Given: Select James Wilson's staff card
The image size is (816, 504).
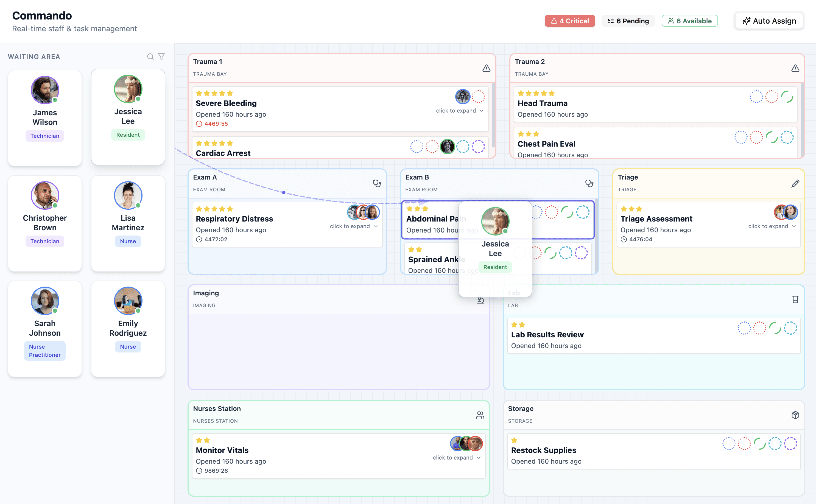Looking at the screenshot, I should click(x=45, y=118).
